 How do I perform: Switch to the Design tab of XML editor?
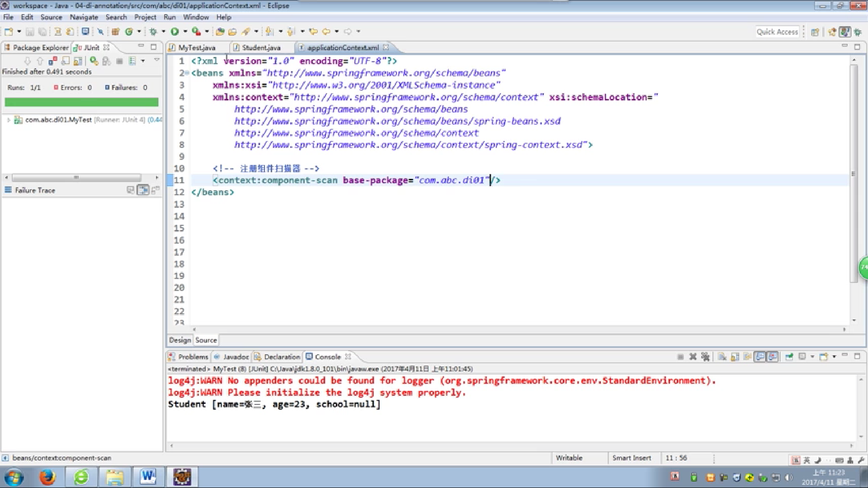pos(180,340)
